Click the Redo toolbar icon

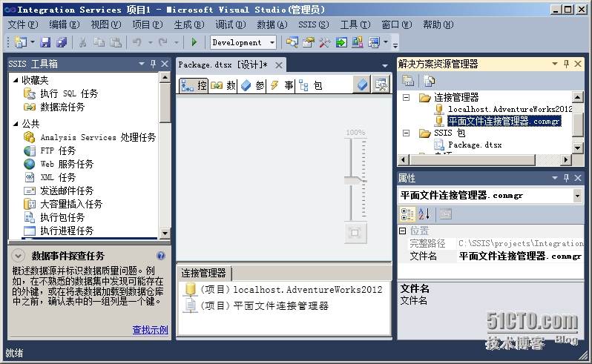coord(162,42)
